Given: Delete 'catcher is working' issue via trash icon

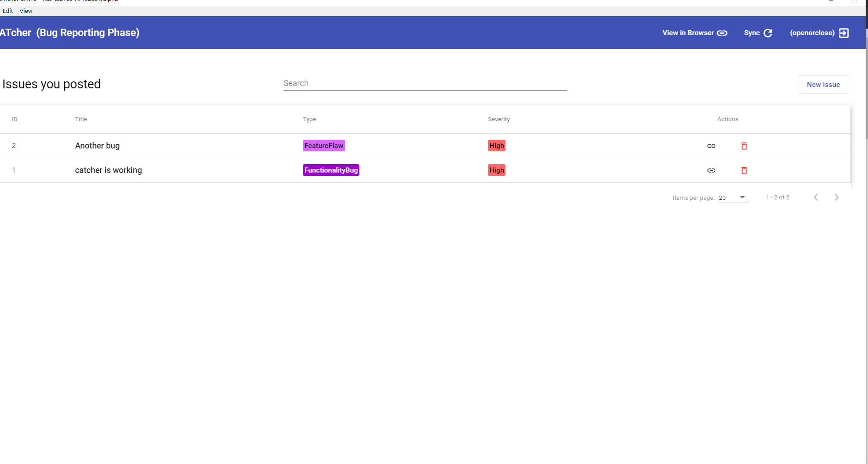Looking at the screenshot, I should click(x=744, y=170).
